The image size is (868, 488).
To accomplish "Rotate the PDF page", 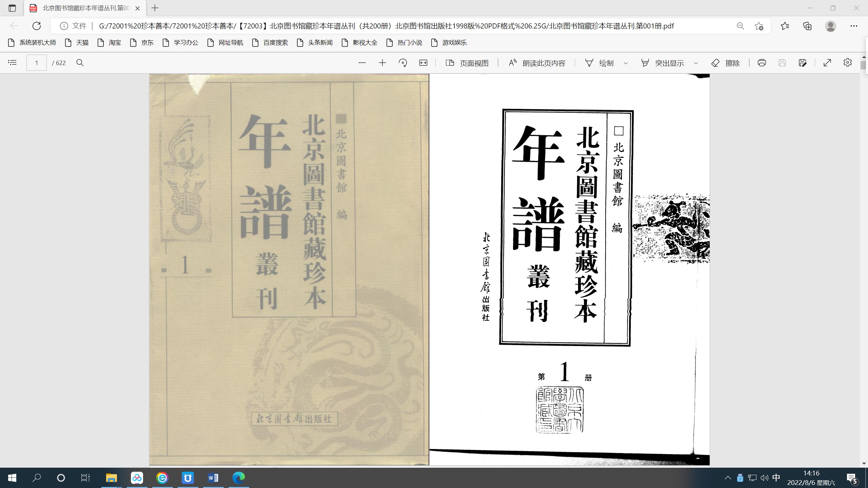I will [x=403, y=63].
